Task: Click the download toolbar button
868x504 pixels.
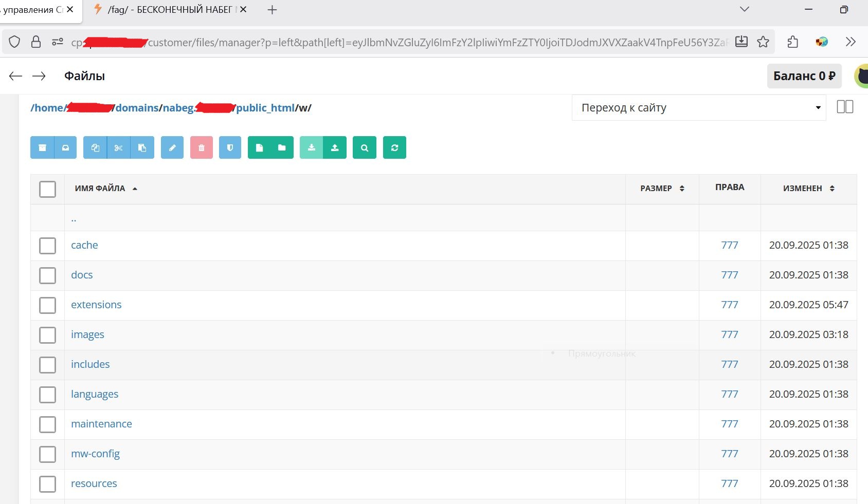Action: point(311,147)
